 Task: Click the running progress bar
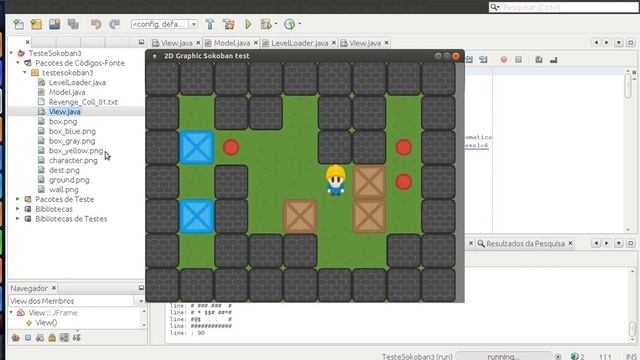pos(504,356)
